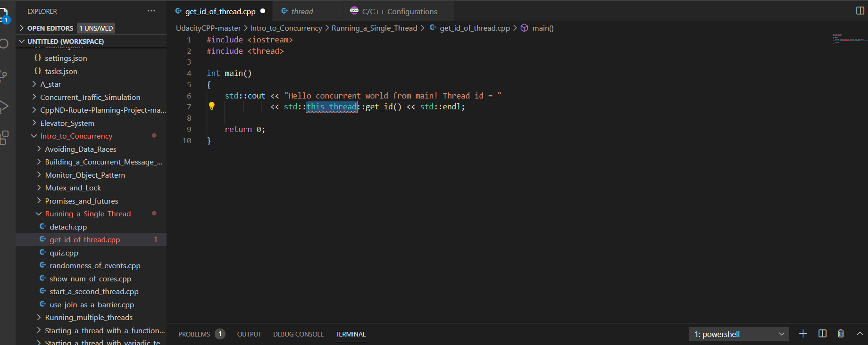
Task: Click the lightbulb quick-fix icon on line 7
Action: pos(212,106)
